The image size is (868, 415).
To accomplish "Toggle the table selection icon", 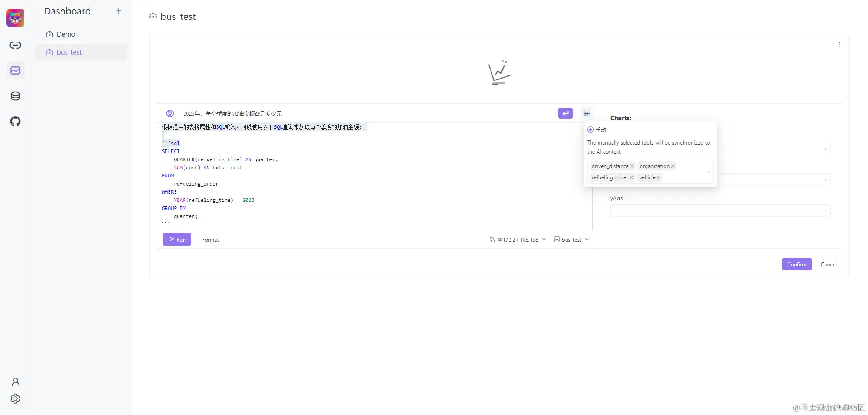I will click(587, 113).
